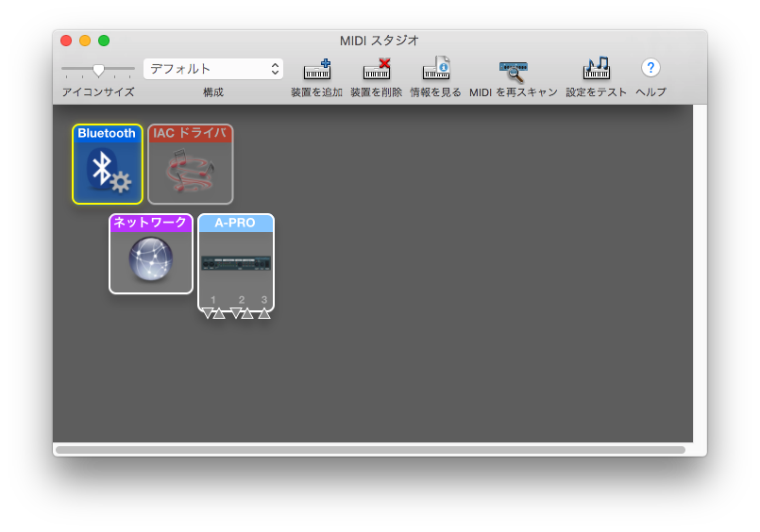Click the horizontal scrollbar at bottom

[370, 450]
